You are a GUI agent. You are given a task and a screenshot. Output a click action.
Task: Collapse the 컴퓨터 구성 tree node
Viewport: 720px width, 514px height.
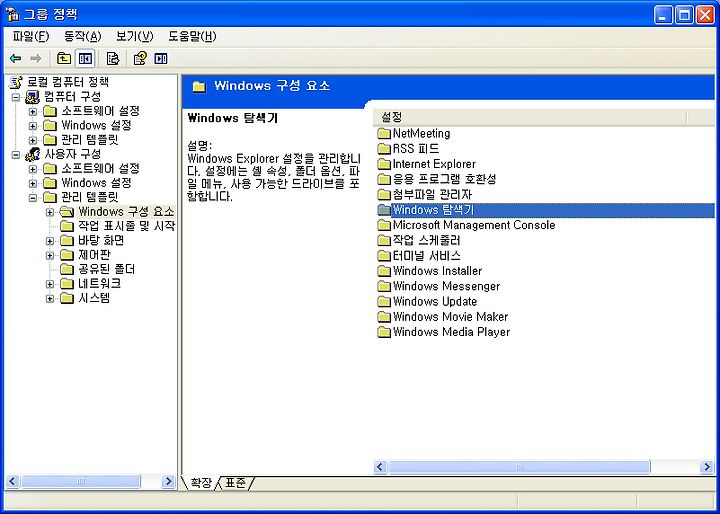(16, 97)
